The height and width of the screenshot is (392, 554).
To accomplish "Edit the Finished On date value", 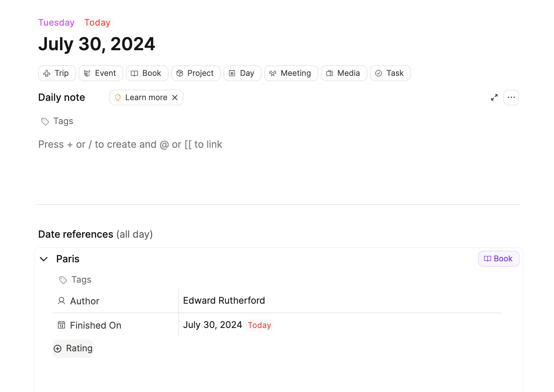I will point(213,325).
